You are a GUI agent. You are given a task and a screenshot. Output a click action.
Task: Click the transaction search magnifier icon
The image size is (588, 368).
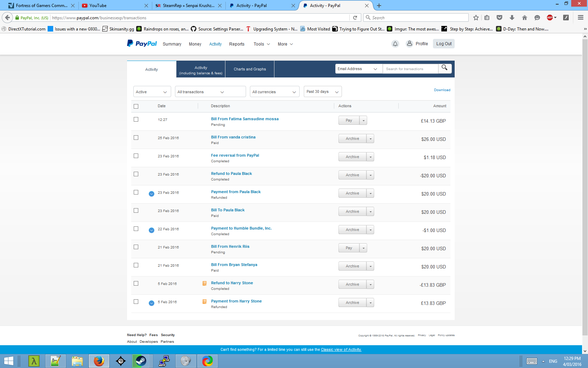tap(444, 68)
